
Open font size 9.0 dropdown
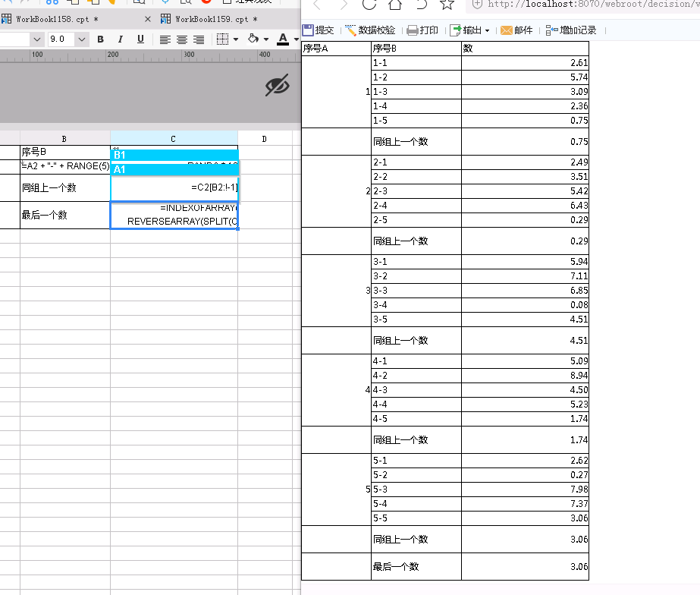81,39
